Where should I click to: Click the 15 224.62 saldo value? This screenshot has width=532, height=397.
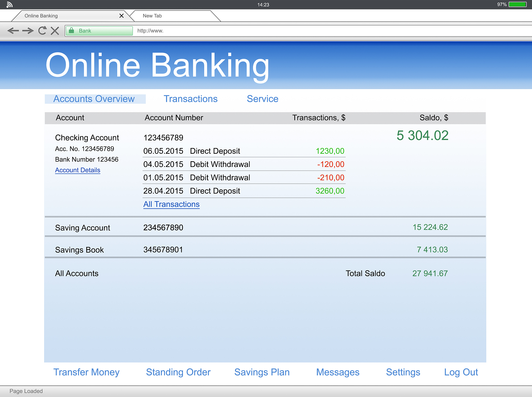point(430,227)
